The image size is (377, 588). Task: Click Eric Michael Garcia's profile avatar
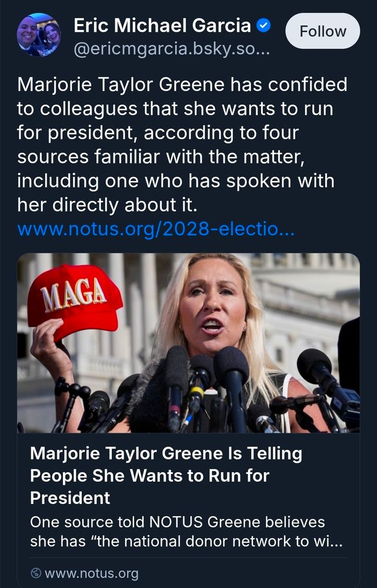point(38,33)
